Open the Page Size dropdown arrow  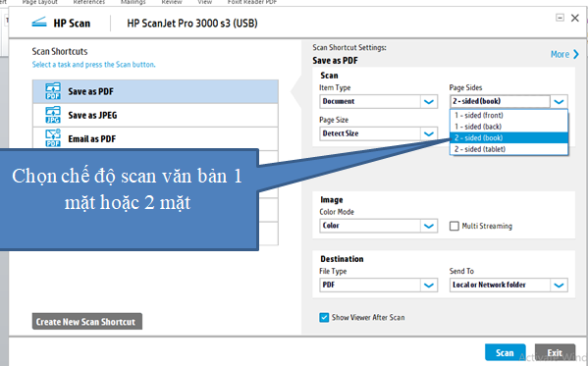tap(429, 133)
